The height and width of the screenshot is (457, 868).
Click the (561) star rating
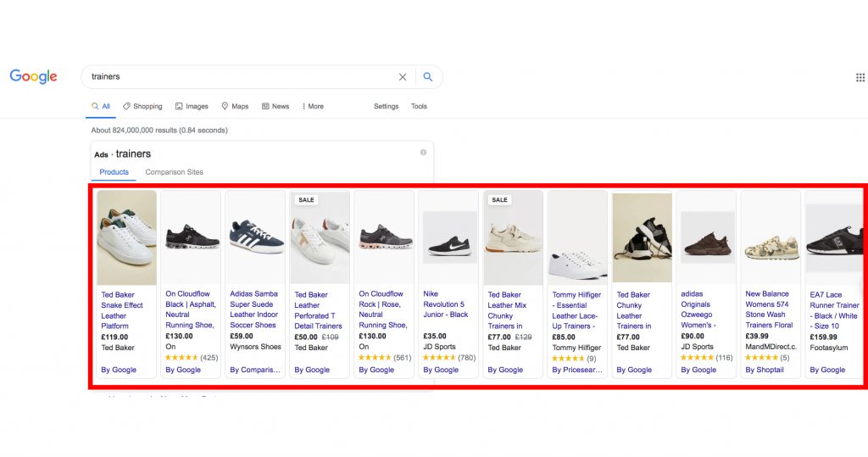point(385,358)
